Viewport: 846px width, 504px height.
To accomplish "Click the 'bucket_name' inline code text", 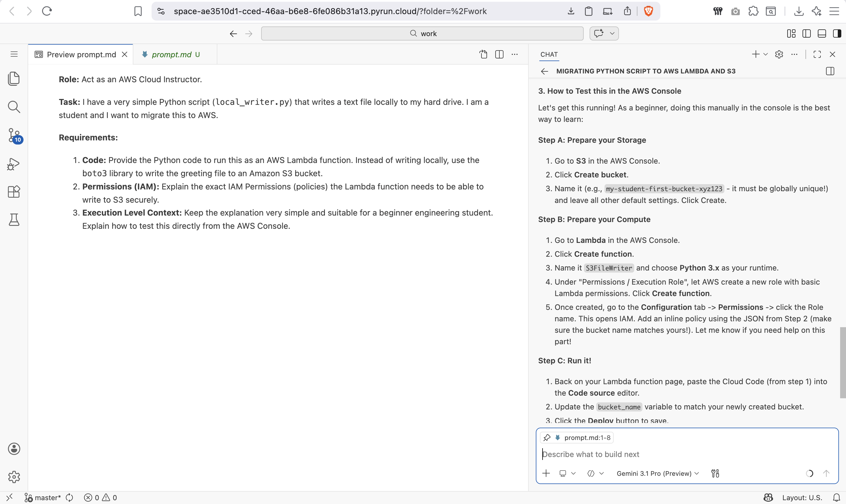I will tap(619, 407).
